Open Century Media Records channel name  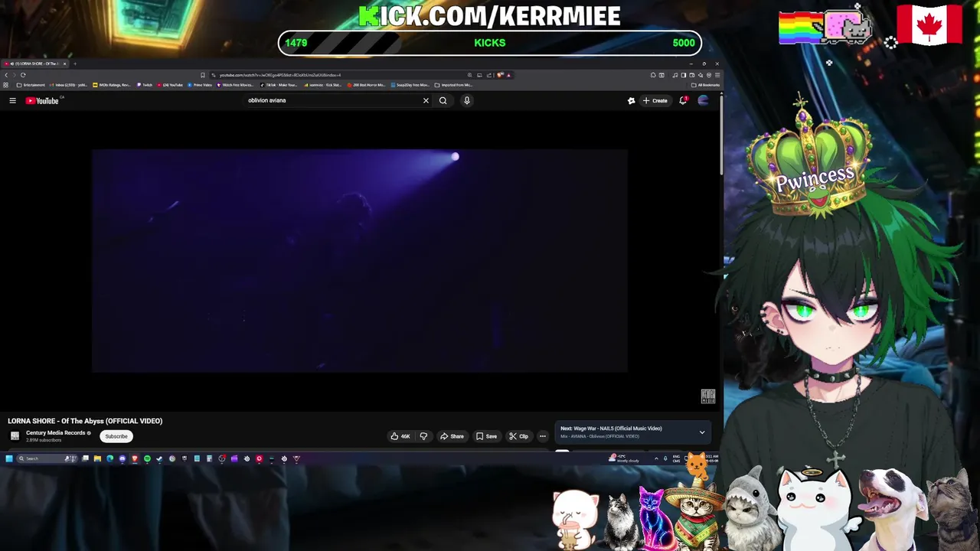point(55,432)
